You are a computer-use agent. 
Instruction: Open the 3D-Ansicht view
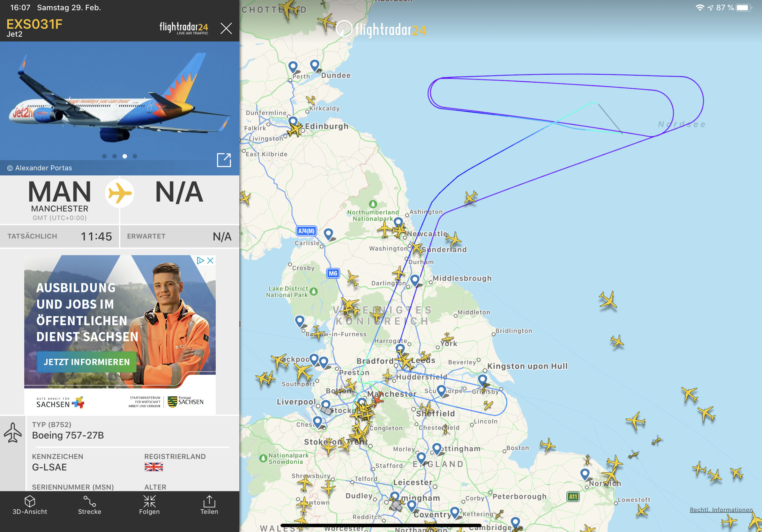[30, 505]
